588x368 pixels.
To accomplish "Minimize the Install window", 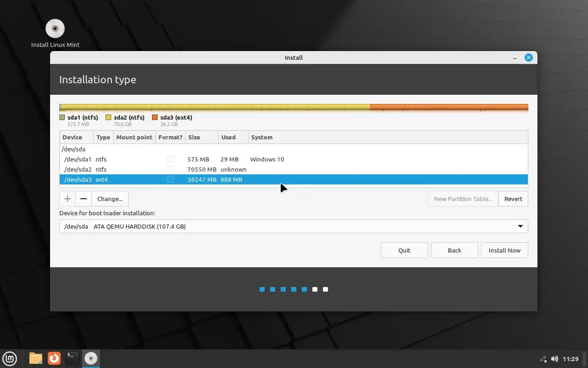I will pos(515,58).
